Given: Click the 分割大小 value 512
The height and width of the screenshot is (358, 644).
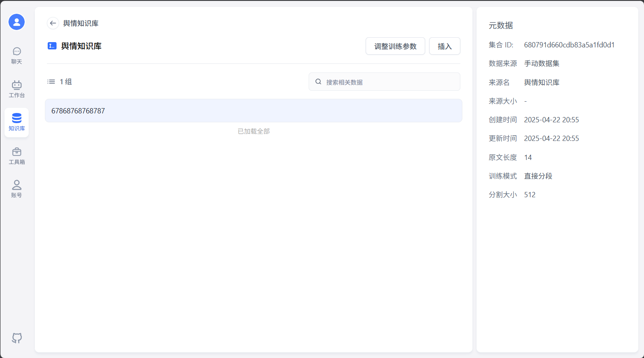Looking at the screenshot, I should 530,195.
